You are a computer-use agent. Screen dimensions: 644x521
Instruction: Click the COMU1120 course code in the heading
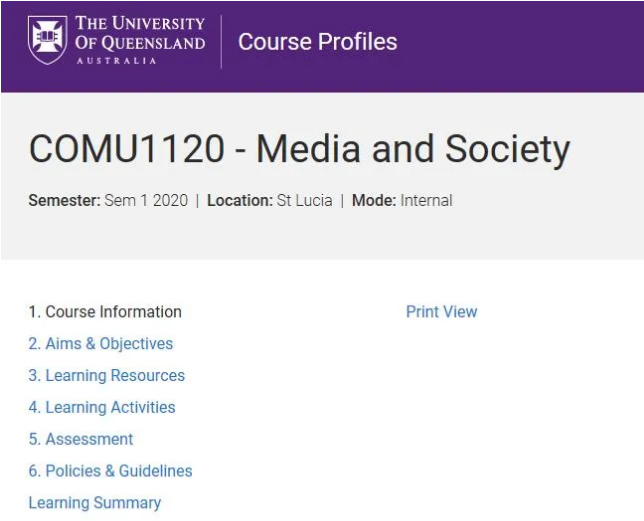click(x=127, y=150)
